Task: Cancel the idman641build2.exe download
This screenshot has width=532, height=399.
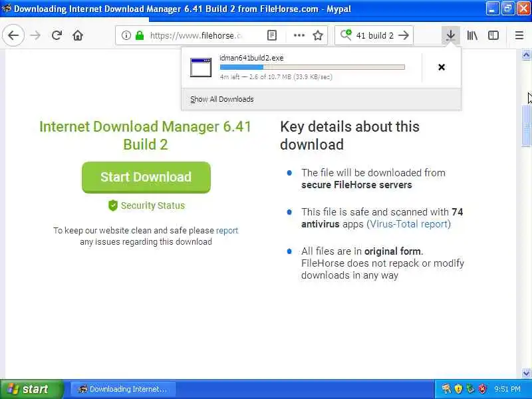Action: [442, 67]
